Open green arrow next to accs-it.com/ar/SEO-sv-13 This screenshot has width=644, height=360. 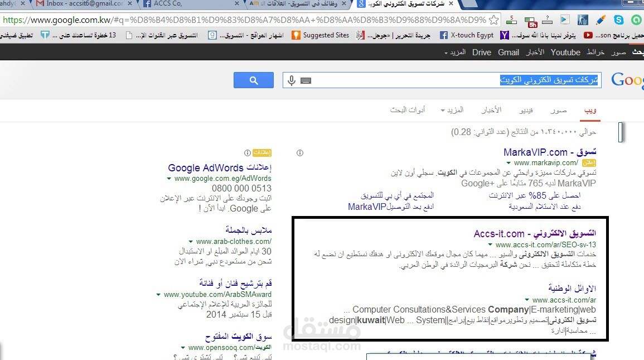click(490, 244)
